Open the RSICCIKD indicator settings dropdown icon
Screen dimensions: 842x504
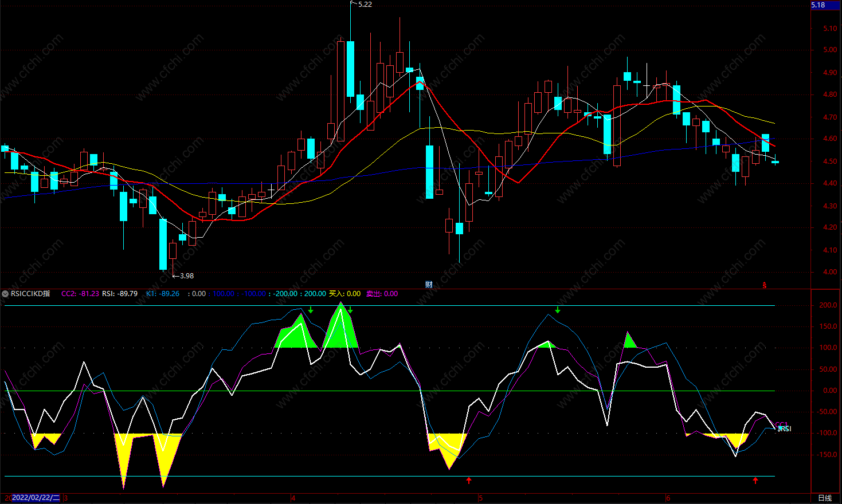5,294
